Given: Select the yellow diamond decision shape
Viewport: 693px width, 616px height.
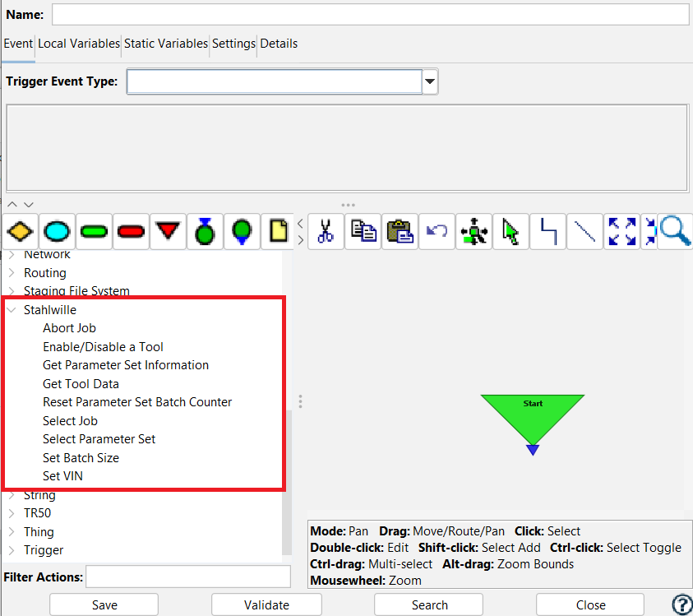Looking at the screenshot, I should point(20,231).
